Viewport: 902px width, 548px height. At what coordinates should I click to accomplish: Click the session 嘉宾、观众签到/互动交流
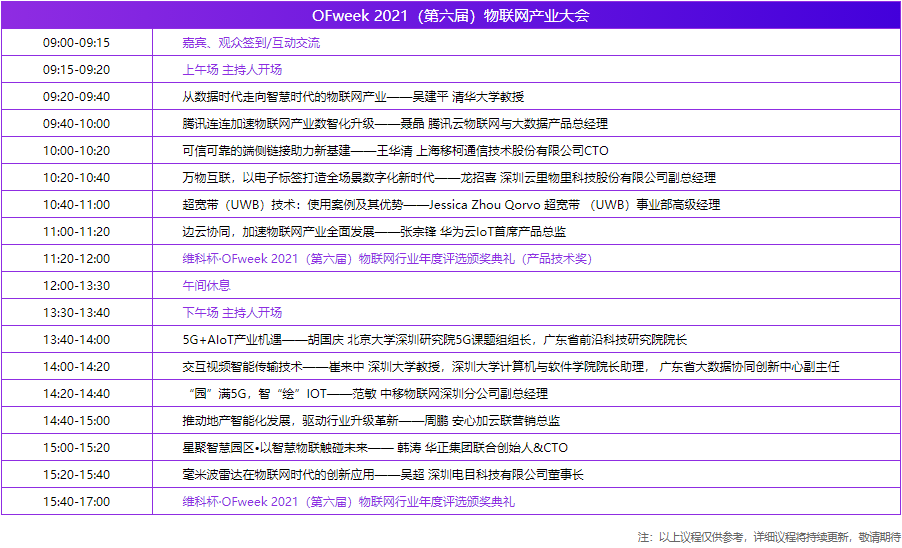251,43
